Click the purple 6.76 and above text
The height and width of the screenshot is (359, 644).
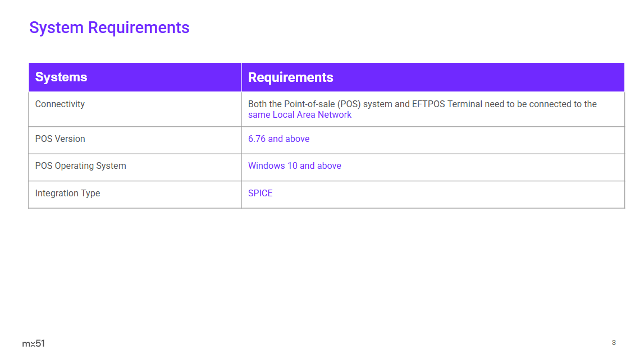278,139
